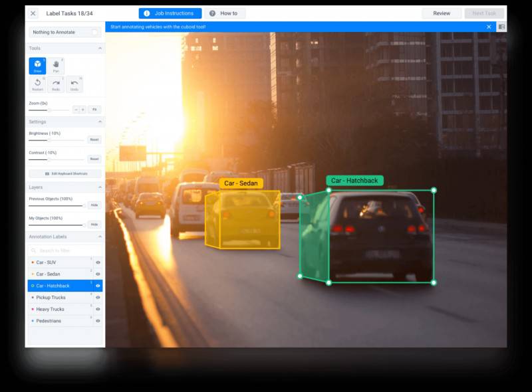Toggle the Nothing to Annotate switch
Screen dimensions: 532x392
tap(94, 32)
